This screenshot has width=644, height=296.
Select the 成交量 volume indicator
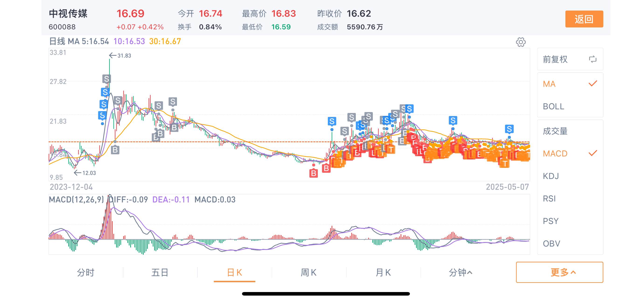570,131
